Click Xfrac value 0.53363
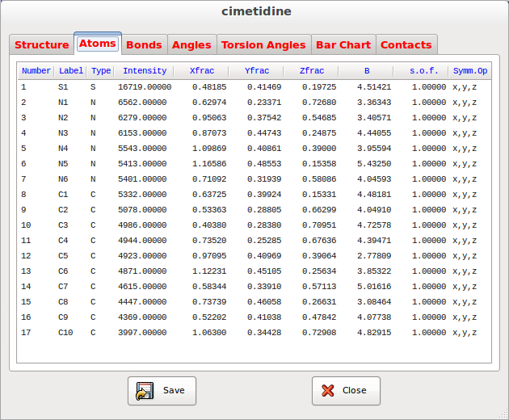Viewport: 509px width, 420px height. pyautogui.click(x=209, y=210)
